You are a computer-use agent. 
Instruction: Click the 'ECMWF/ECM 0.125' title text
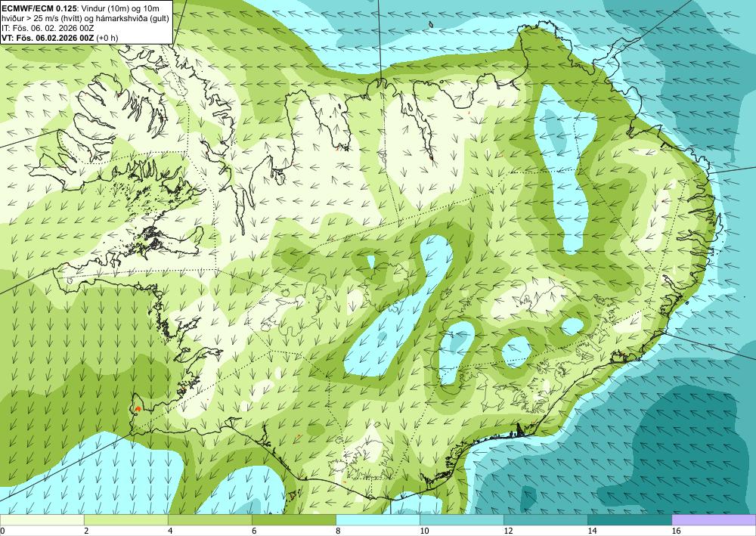[39, 8]
